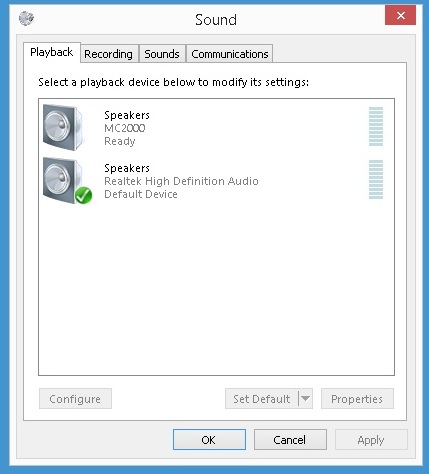
Task: Click the Configure button
Action: tap(75, 398)
